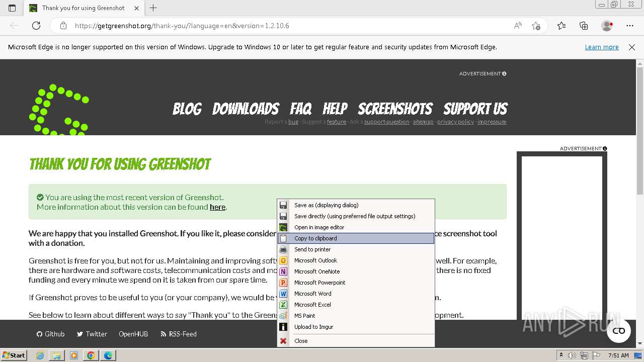Click the Microsoft Excel icon
Image resolution: width=644 pixels, height=362 pixels.
(x=283, y=305)
